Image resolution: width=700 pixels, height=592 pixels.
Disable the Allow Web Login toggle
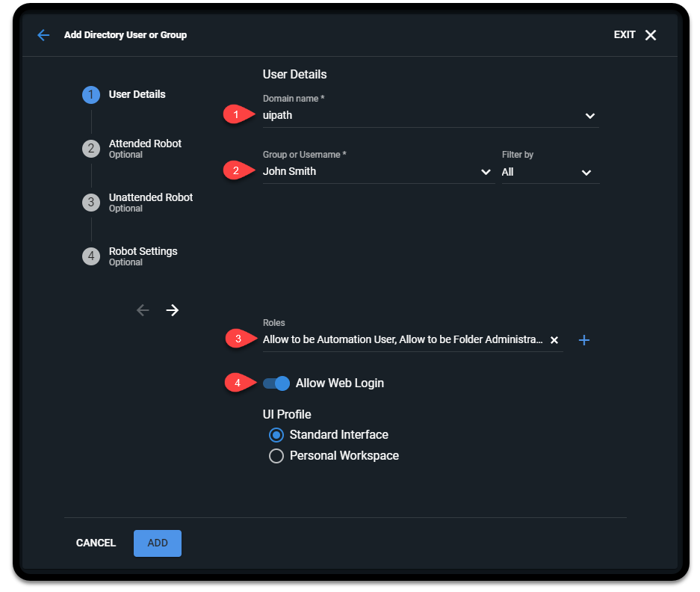(276, 383)
